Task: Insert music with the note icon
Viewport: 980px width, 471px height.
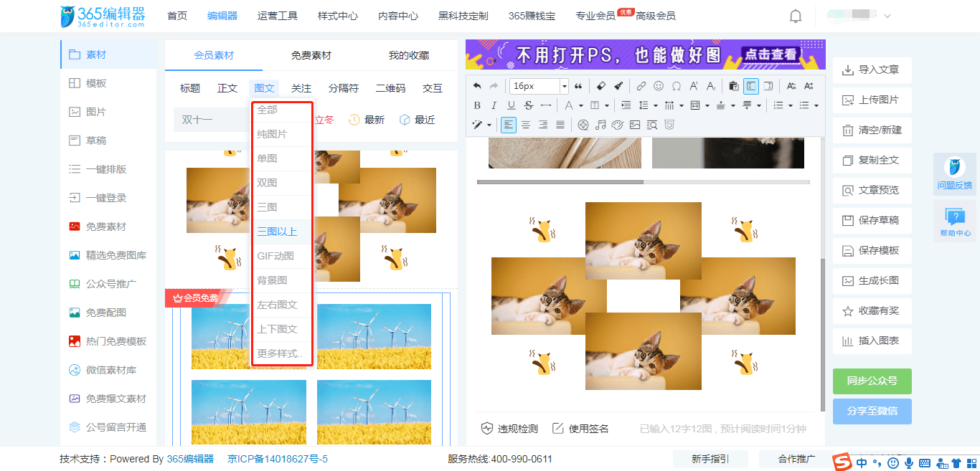Action: [x=600, y=124]
